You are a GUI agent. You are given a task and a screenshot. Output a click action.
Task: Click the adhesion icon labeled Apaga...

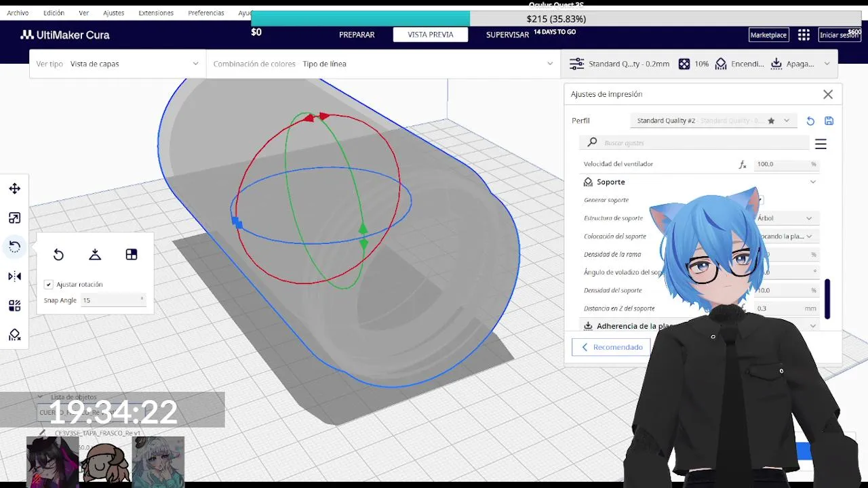pos(776,64)
